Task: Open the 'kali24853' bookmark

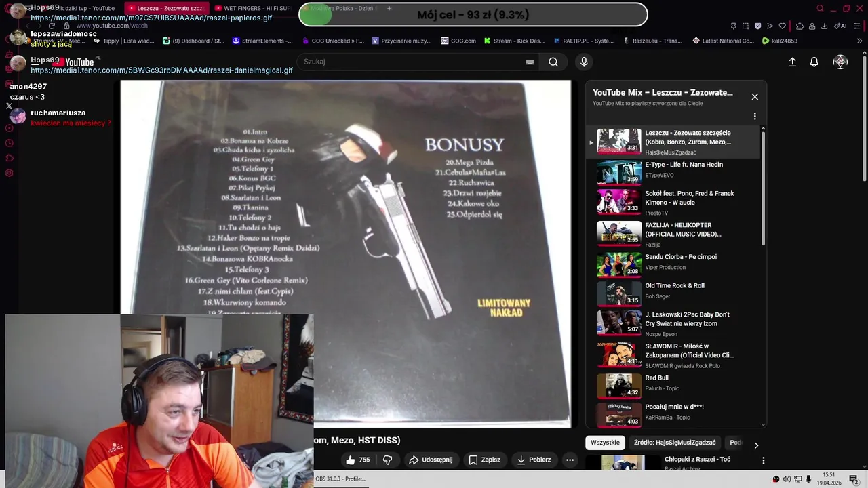Action: point(780,41)
